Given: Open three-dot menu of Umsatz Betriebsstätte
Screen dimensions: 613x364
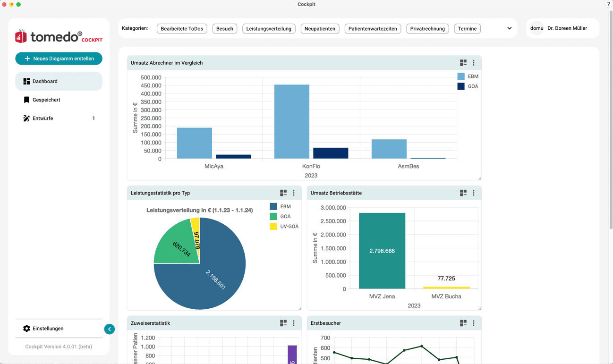Looking at the screenshot, I should 474,193.
